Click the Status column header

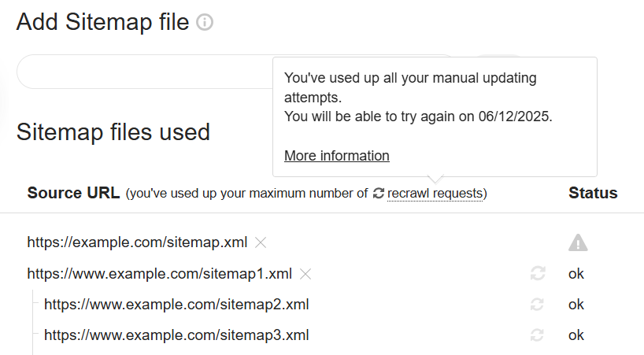click(x=593, y=193)
